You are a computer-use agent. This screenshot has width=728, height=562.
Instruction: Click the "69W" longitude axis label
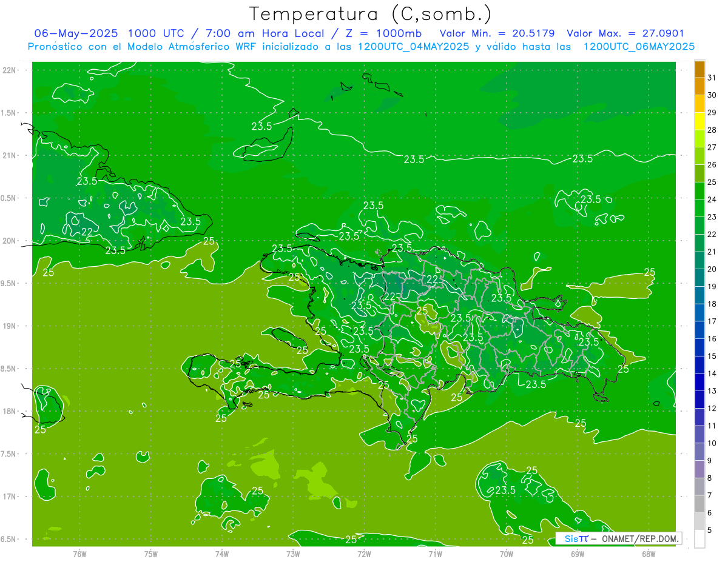(x=578, y=554)
